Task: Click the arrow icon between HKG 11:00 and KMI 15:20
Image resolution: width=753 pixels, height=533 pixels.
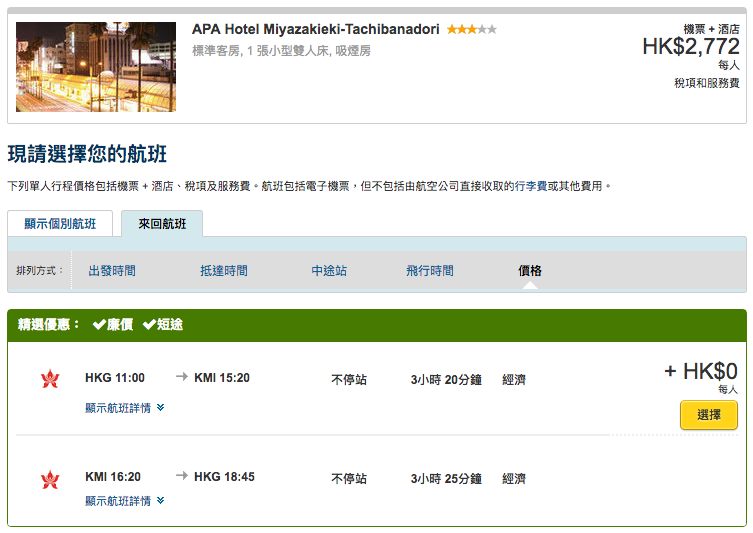Action: coord(182,376)
